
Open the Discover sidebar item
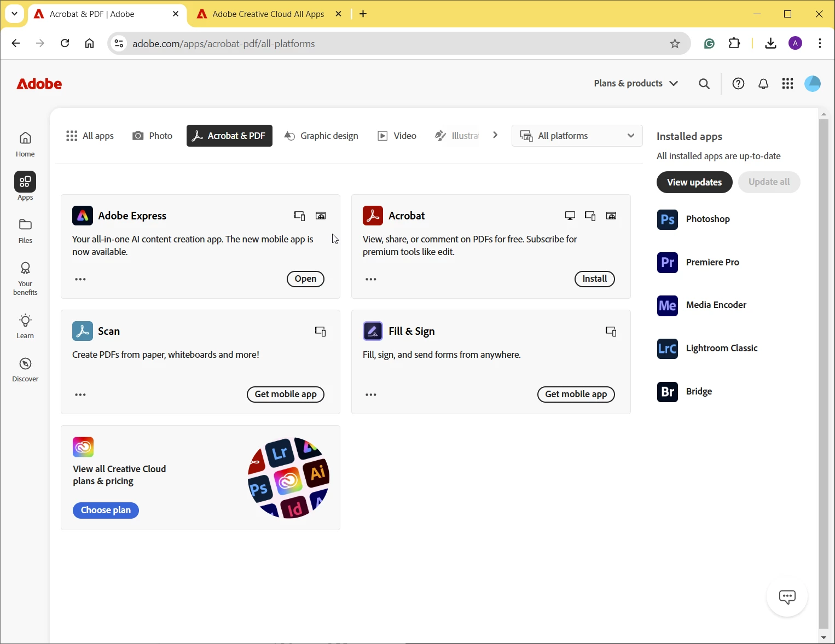pos(25,369)
